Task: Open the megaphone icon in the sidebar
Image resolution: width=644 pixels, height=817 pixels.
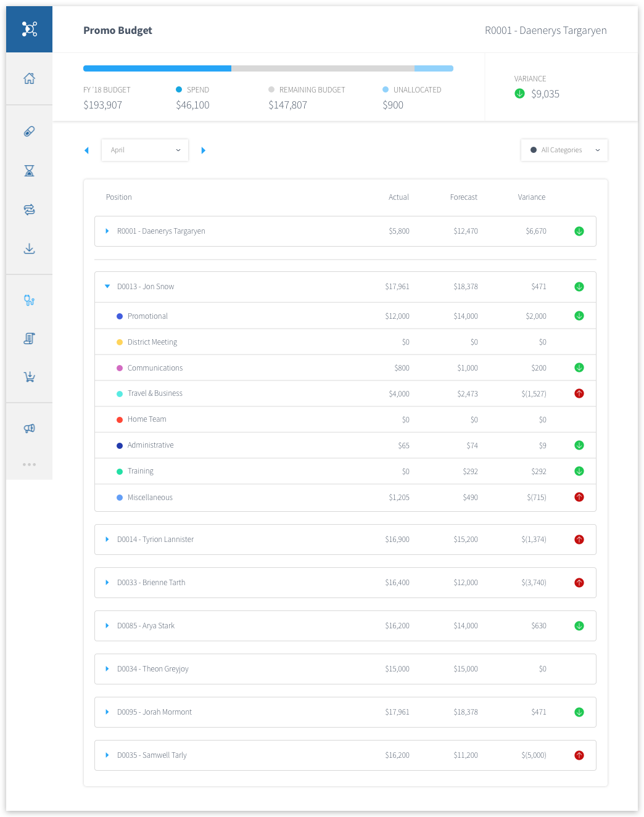Action: 29,428
